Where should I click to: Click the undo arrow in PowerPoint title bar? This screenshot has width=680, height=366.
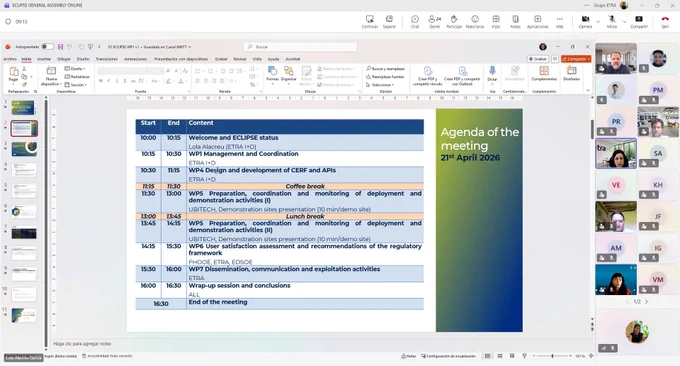point(70,47)
